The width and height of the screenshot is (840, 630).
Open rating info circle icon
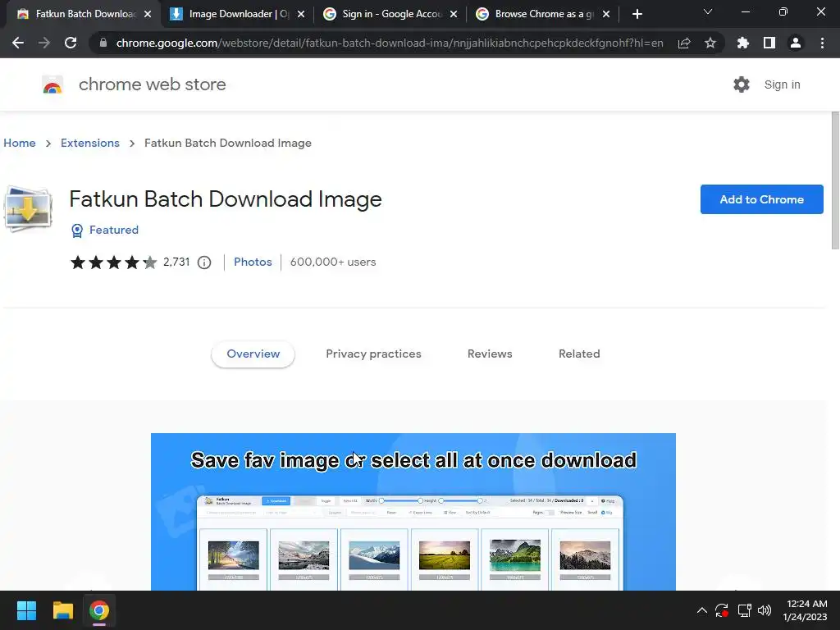pyautogui.click(x=204, y=262)
